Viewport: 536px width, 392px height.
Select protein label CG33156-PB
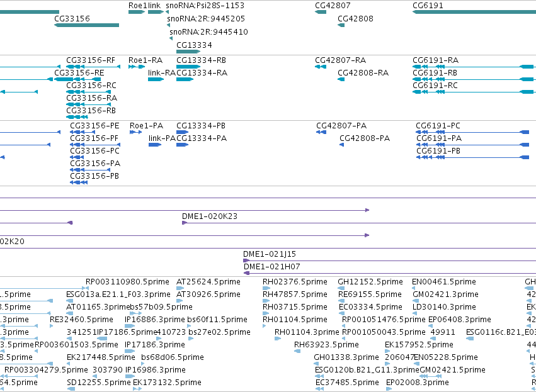pyautogui.click(x=94, y=176)
